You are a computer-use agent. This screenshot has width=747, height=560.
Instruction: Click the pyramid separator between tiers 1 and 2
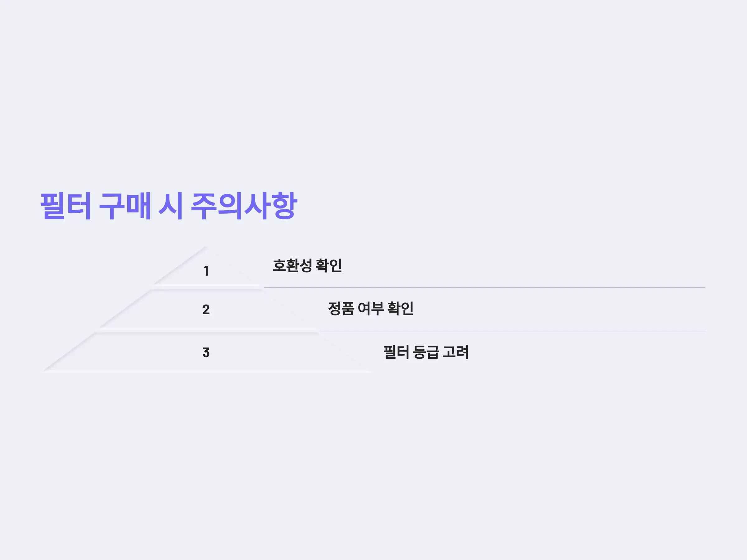207,287
